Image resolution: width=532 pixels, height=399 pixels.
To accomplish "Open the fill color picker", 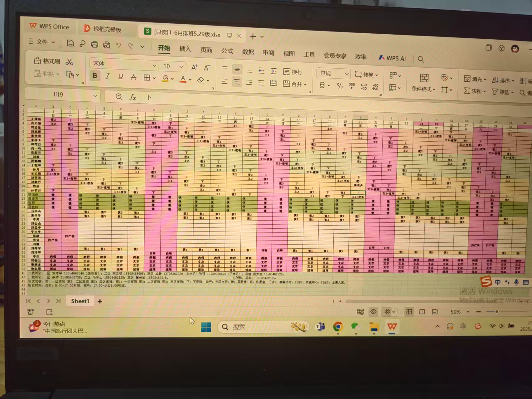I will tap(165, 78).
